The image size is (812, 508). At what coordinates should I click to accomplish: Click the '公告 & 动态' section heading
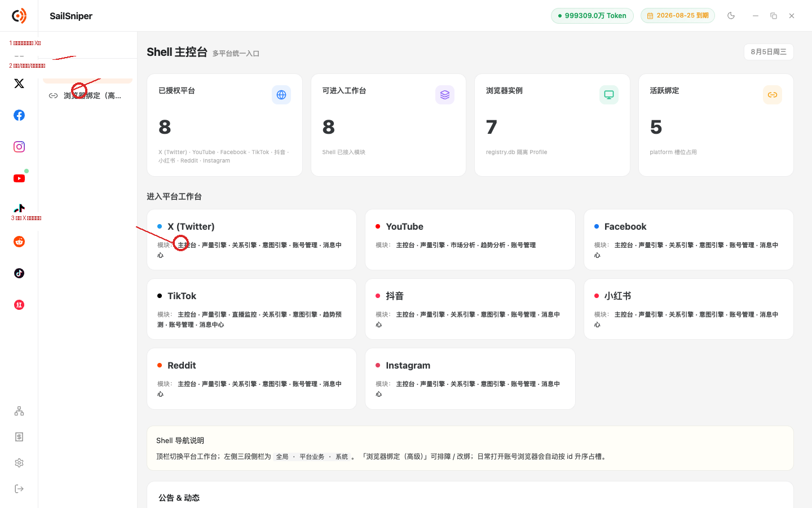(179, 498)
